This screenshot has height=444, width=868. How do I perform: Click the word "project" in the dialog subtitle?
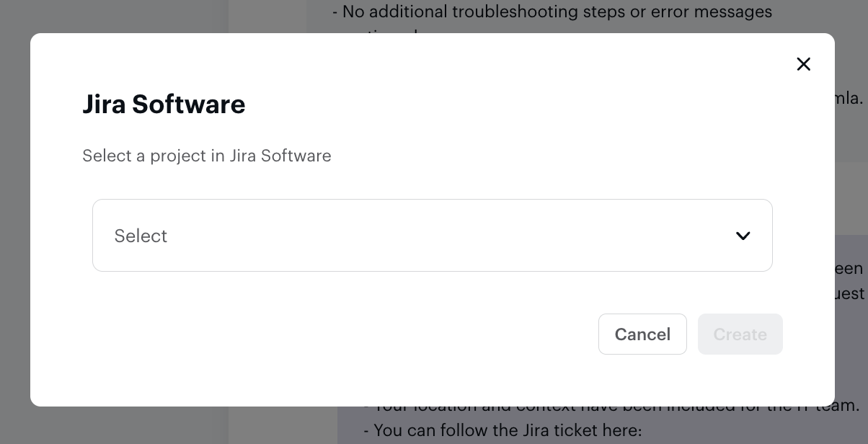[x=178, y=156]
